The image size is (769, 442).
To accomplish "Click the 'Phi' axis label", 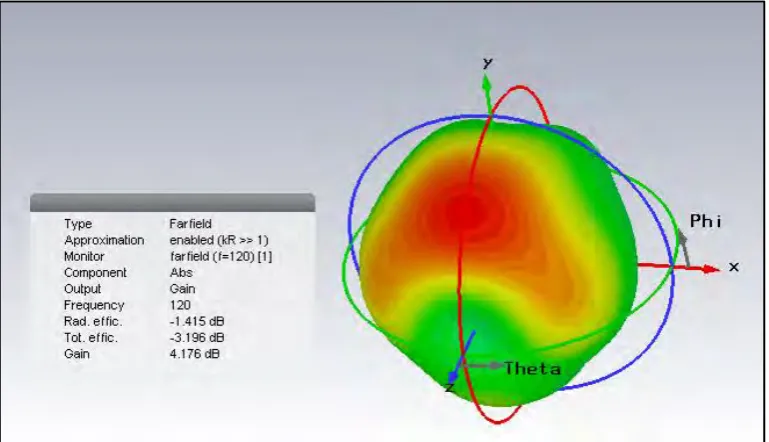I will (x=706, y=221).
